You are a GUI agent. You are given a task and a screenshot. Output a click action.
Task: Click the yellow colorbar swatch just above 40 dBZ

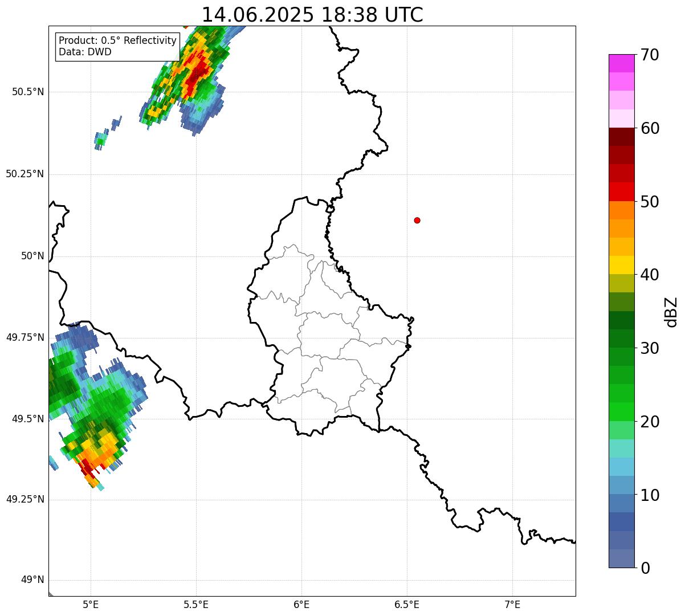coord(622,265)
